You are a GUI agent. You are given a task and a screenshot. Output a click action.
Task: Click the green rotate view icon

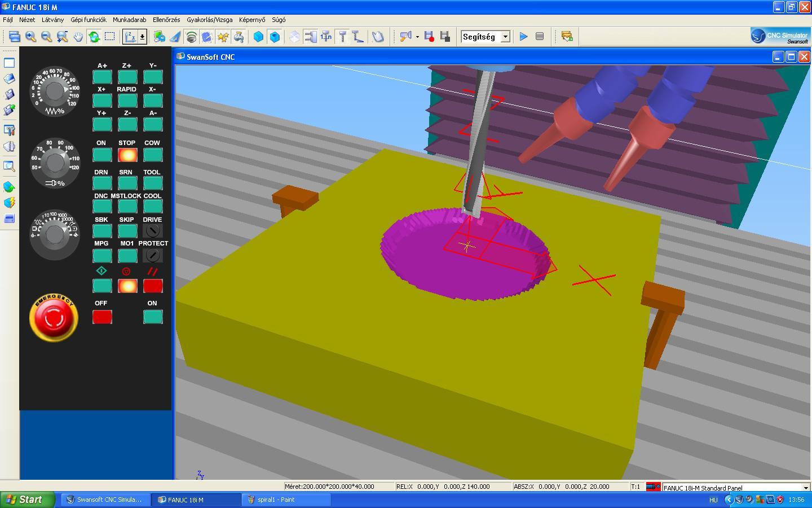coord(94,37)
